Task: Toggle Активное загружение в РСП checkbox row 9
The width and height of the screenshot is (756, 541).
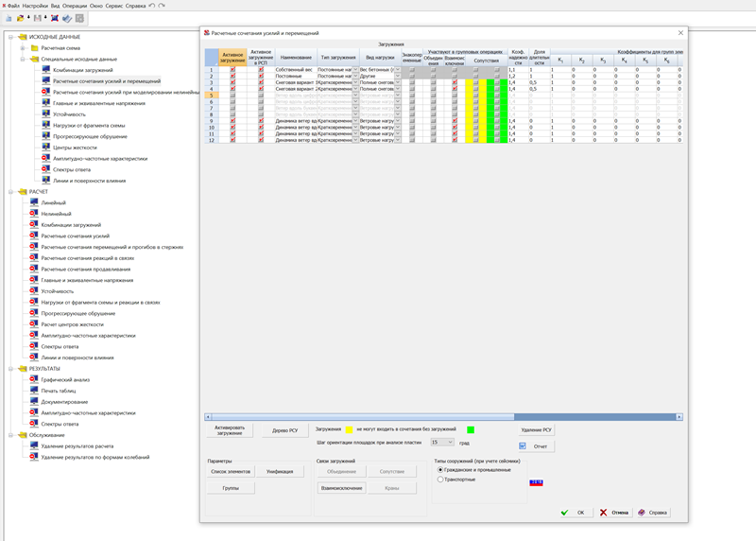Action: (261, 121)
